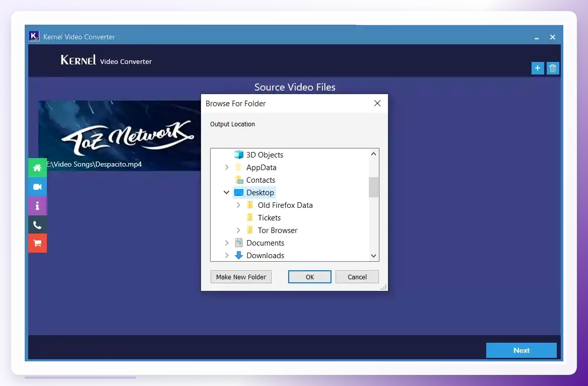Expand the Downloads node
This screenshot has width=588, height=386.
point(227,255)
